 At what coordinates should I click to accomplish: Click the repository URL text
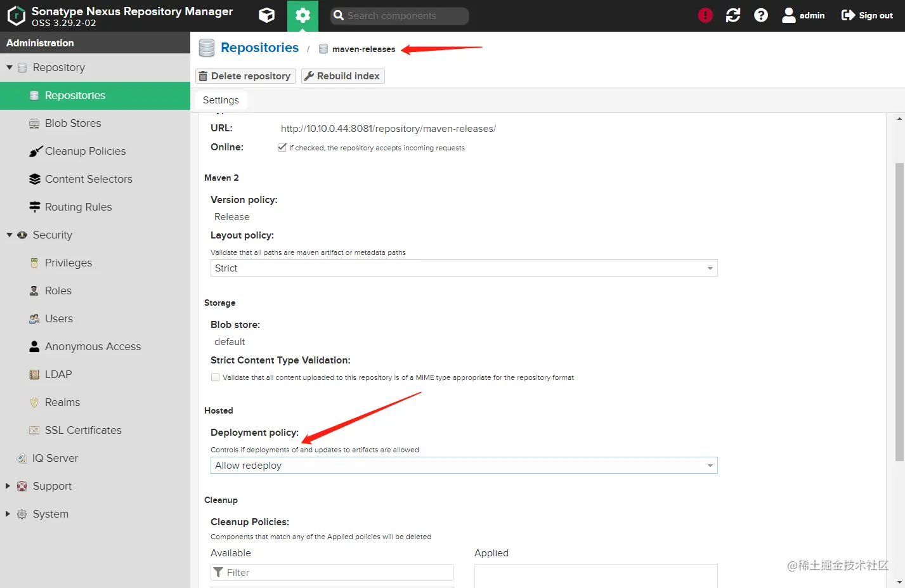click(388, 129)
